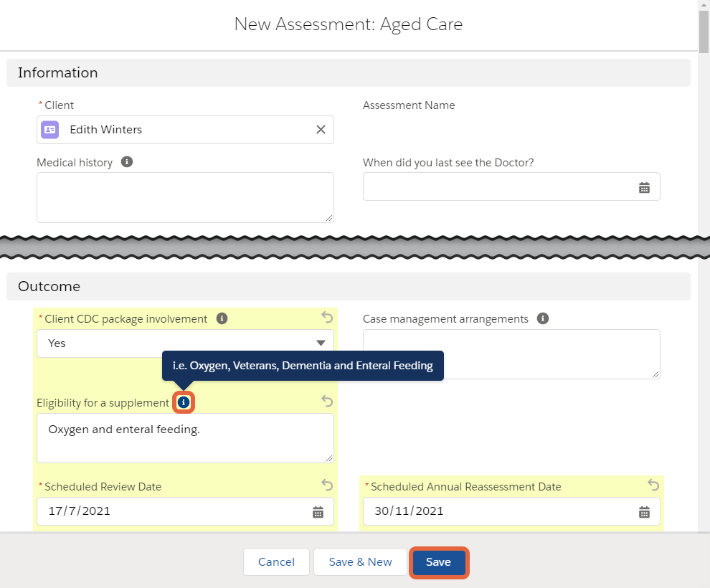Click the Outcome section header
Image resolution: width=710 pixels, height=588 pixels.
click(x=349, y=287)
